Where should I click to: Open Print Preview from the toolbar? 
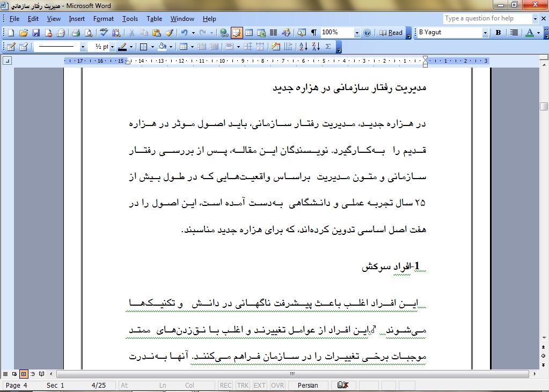pyautogui.click(x=87, y=33)
